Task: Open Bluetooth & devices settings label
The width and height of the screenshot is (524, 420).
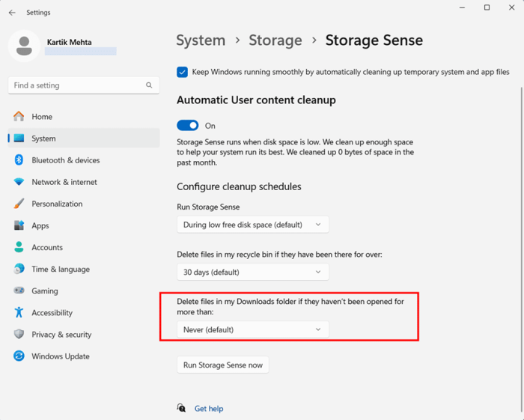Action: pos(66,160)
